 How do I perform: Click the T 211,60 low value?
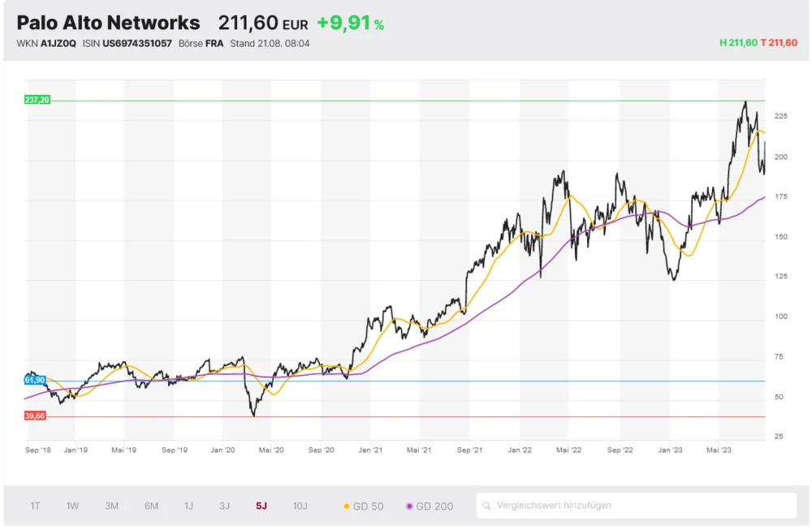point(779,43)
